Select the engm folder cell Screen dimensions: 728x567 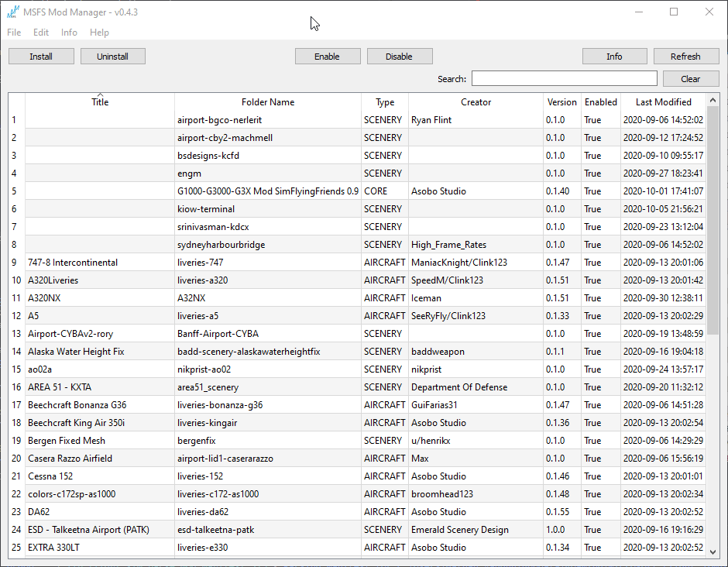268,174
